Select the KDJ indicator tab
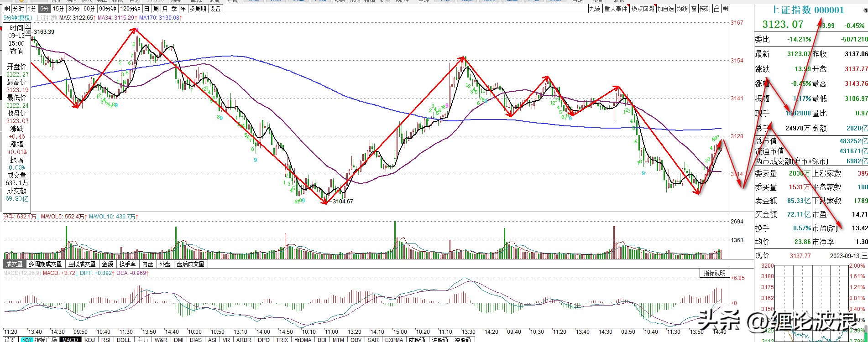Viewport: 868px width, 342px height. (89, 339)
